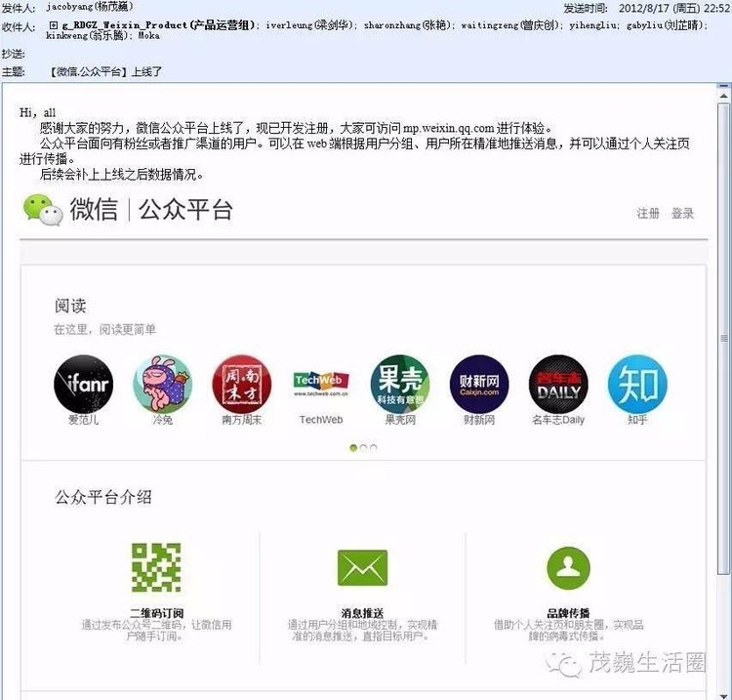Open the 冷兔 rabbit icon
This screenshot has width=732, height=700.
coord(162,384)
